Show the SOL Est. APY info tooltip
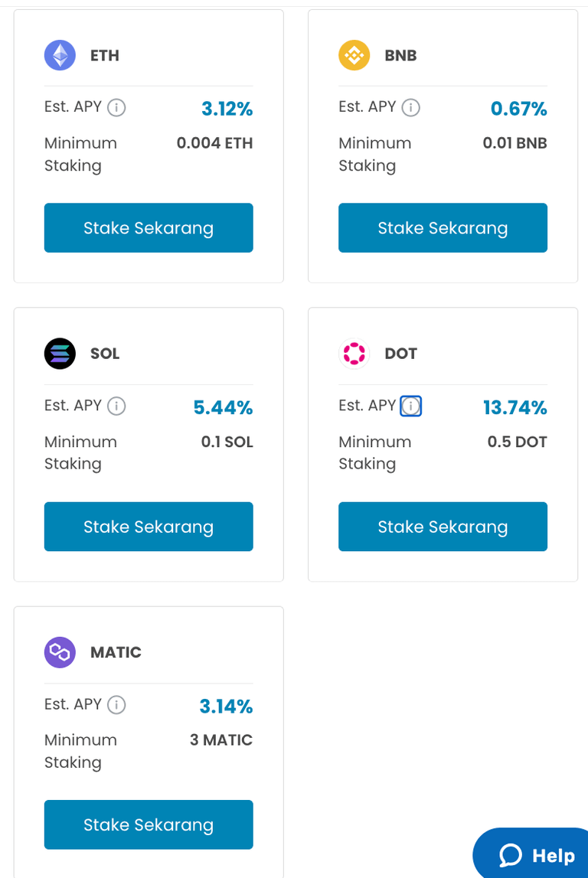This screenshot has height=878, width=588. [116, 406]
